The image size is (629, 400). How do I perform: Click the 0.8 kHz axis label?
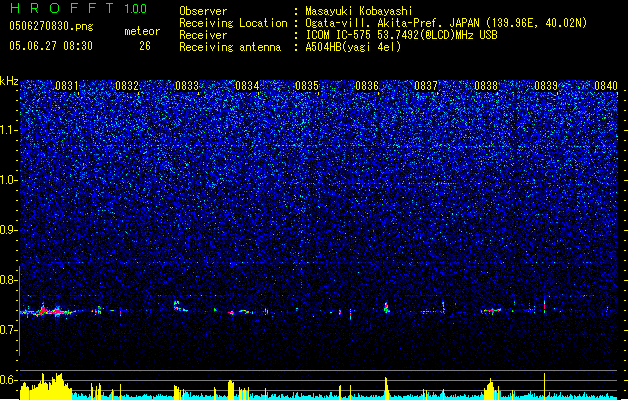point(8,280)
